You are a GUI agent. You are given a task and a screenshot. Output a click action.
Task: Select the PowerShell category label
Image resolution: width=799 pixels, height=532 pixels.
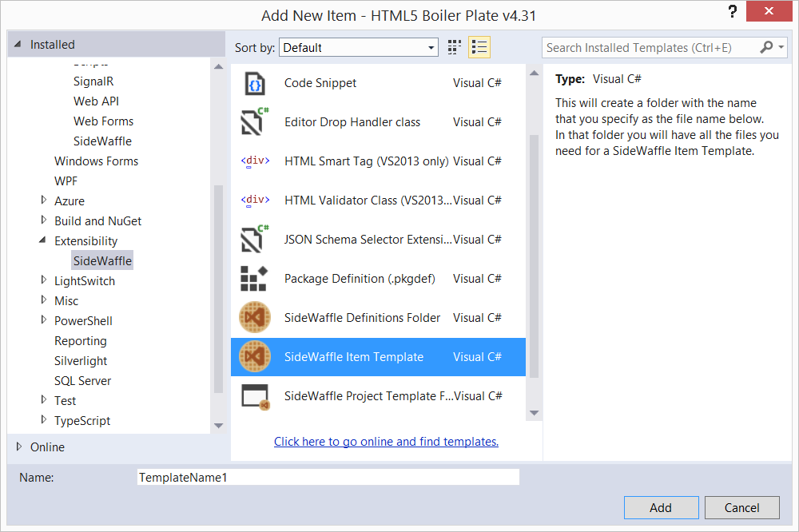tap(83, 321)
